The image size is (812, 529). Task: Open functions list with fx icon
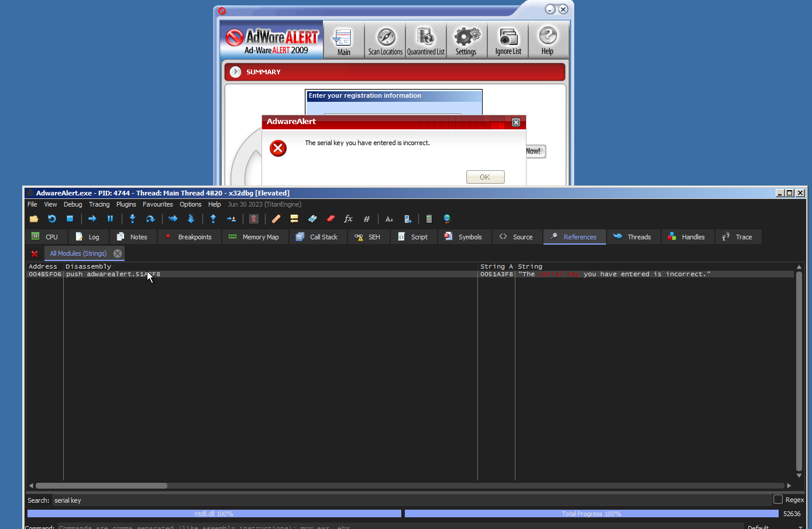click(348, 219)
